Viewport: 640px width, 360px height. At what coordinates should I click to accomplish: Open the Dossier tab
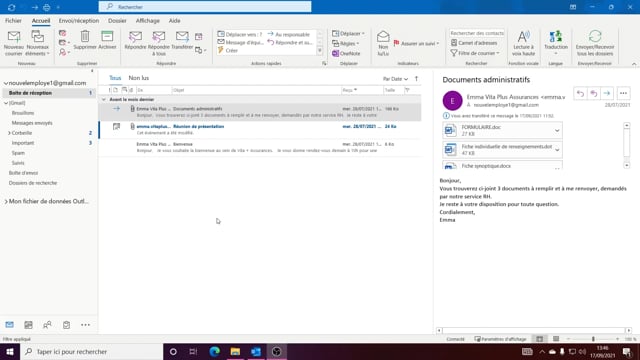coord(117,20)
